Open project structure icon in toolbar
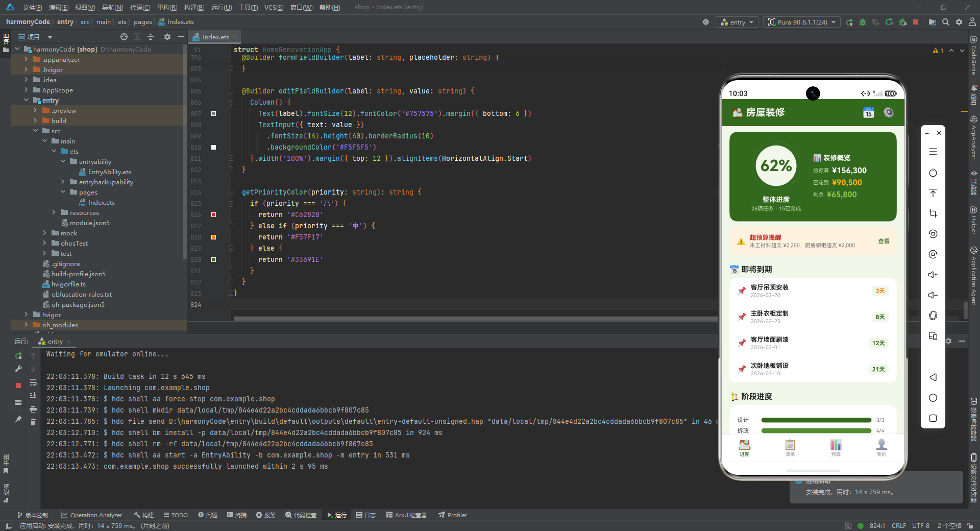The image size is (980, 531). 932,22
